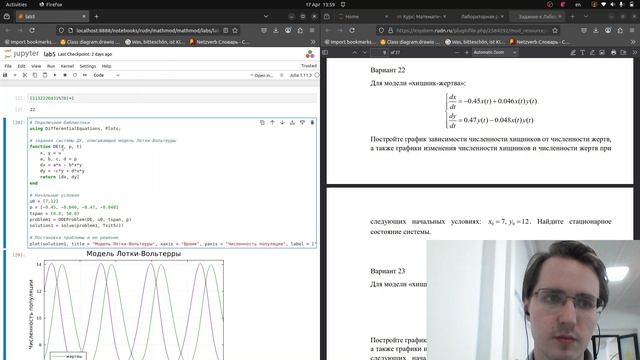Open the volume indicator in system tray
640x360 pixels.
click(612, 4)
